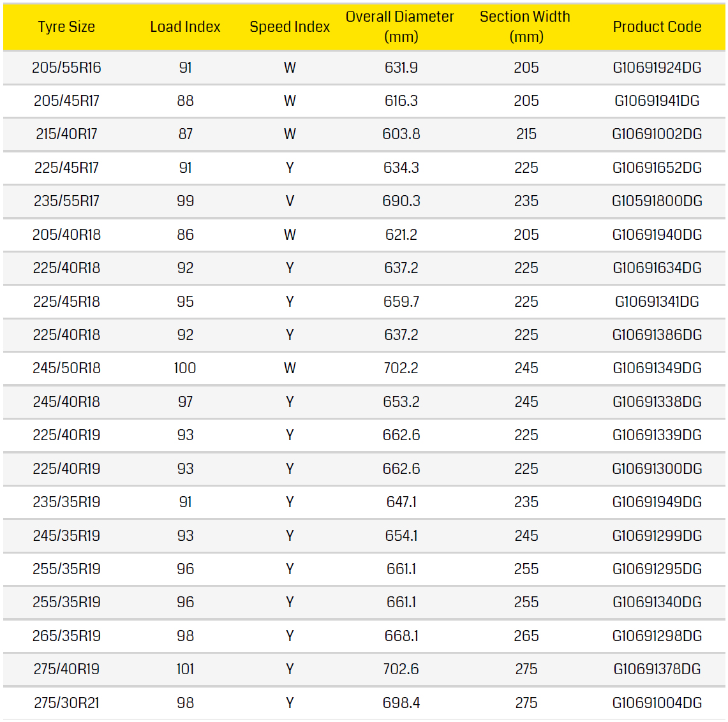Viewport: 728px width, 722px height.
Task: Click the Speed Index header
Action: (x=290, y=27)
